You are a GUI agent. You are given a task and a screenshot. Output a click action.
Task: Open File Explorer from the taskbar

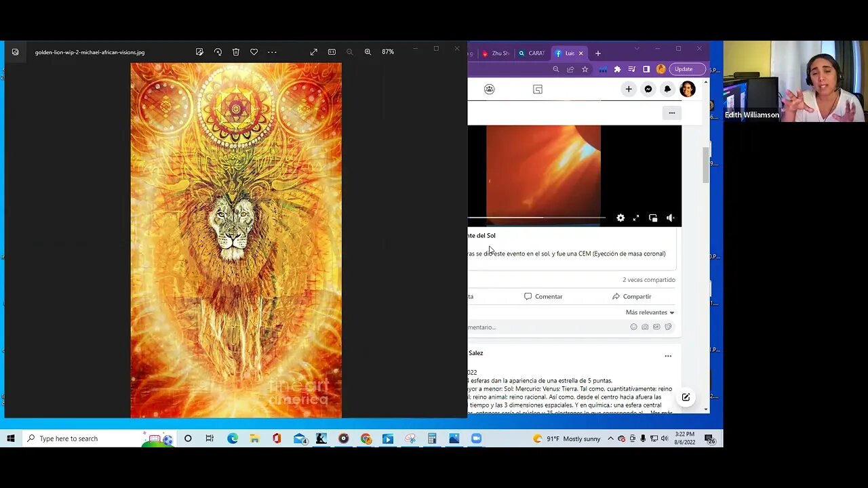click(254, 439)
